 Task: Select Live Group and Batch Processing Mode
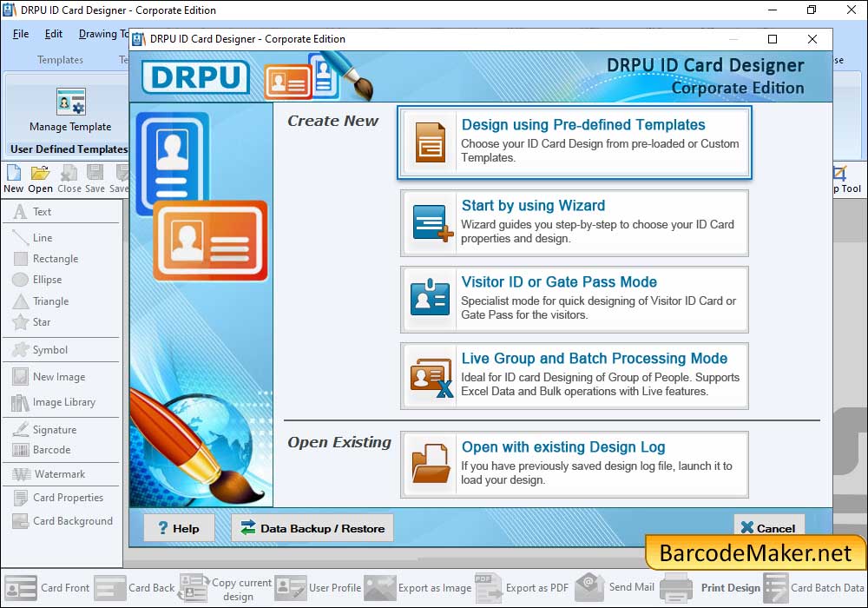pyautogui.click(x=574, y=375)
